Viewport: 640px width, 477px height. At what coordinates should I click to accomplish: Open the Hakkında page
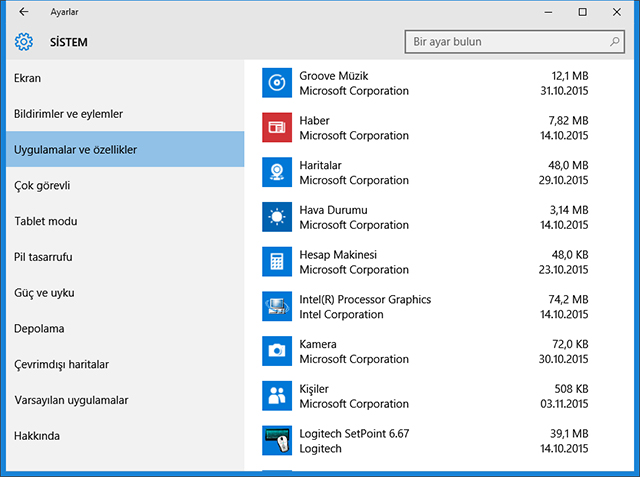click(x=125, y=436)
